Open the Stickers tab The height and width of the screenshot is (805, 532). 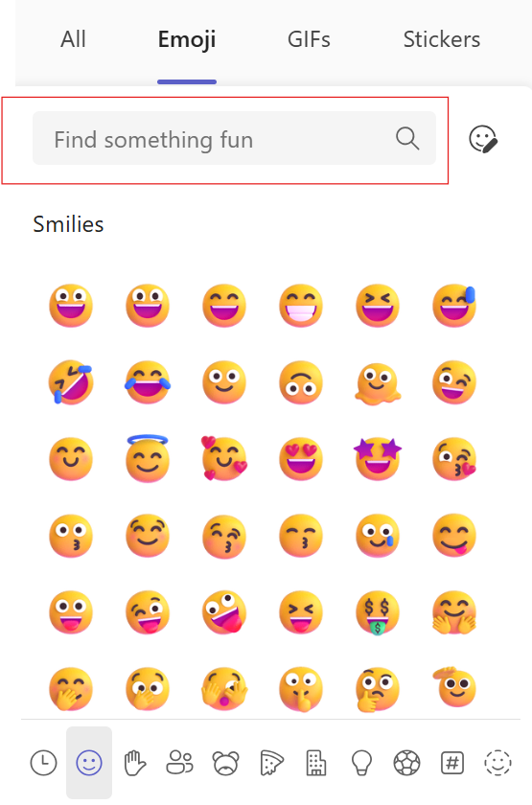(x=442, y=39)
